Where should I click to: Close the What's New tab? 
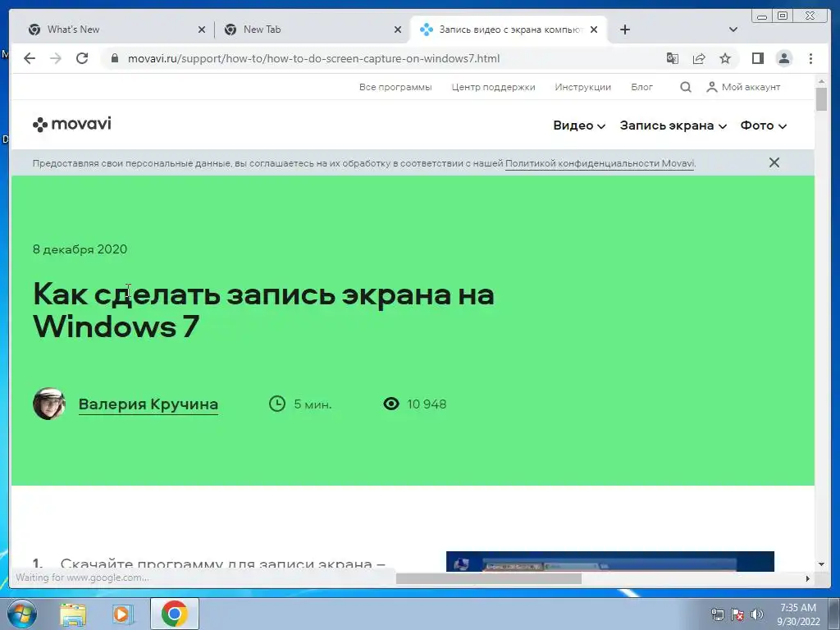click(x=202, y=30)
